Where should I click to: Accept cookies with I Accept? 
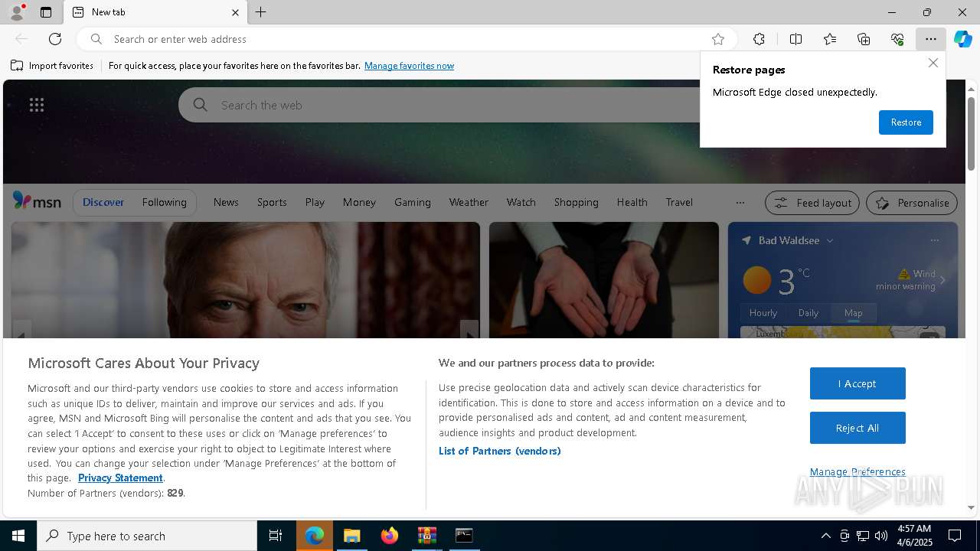(857, 383)
